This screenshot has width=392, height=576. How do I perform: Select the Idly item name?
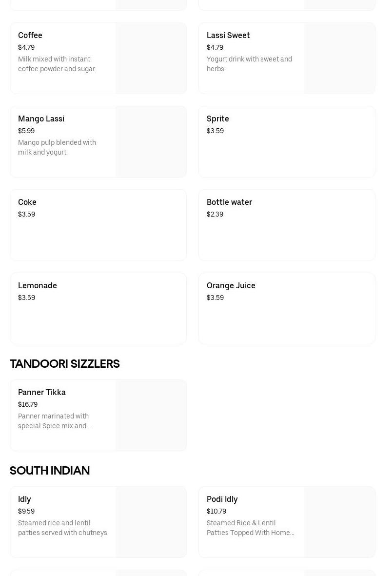coord(24,499)
